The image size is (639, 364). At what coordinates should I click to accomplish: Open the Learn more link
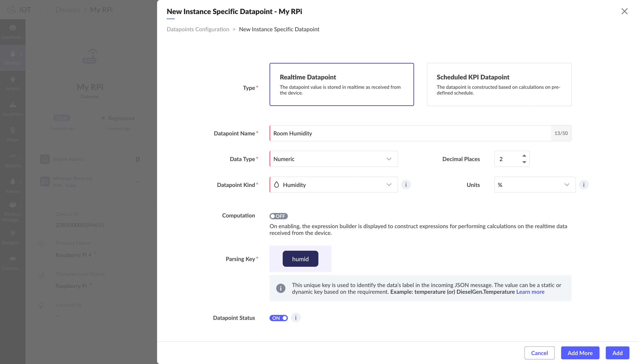tap(530, 292)
